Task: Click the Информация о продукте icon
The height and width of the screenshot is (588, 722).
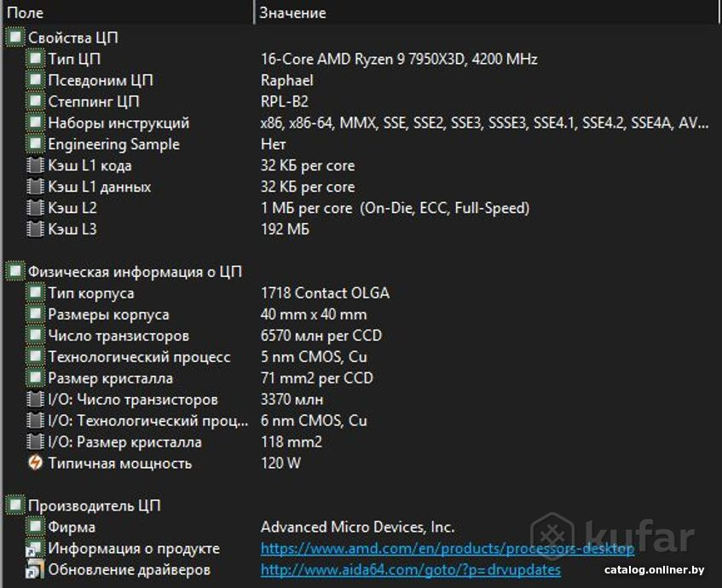Action: 34,549
